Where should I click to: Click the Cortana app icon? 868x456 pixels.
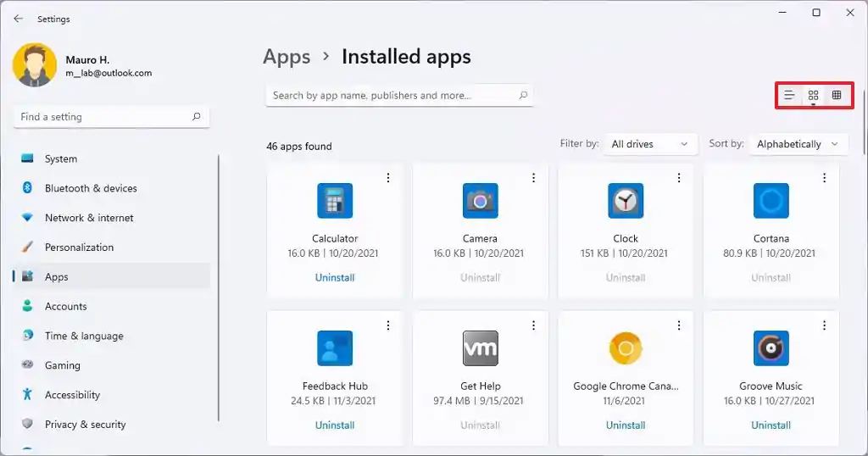coord(771,201)
